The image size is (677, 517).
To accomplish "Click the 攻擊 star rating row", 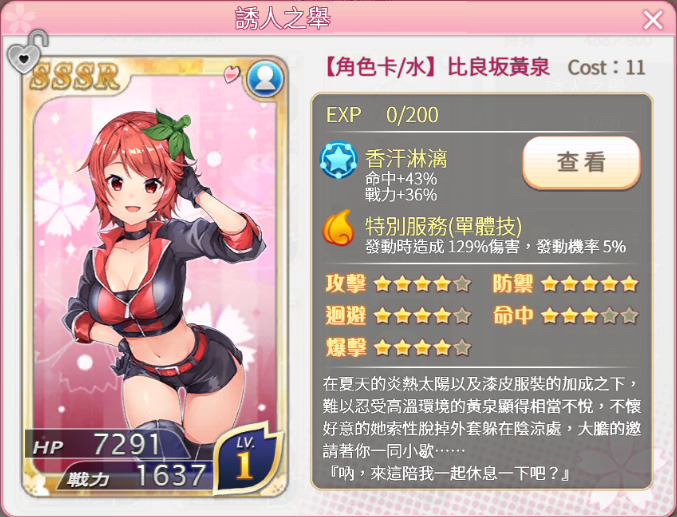I will (x=398, y=284).
